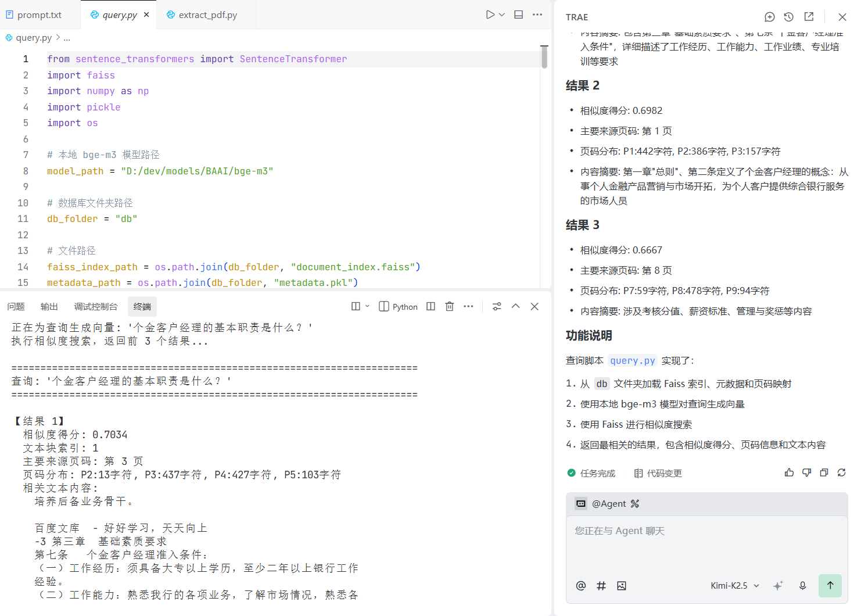Open the 调试控制台 panel tab

96,306
